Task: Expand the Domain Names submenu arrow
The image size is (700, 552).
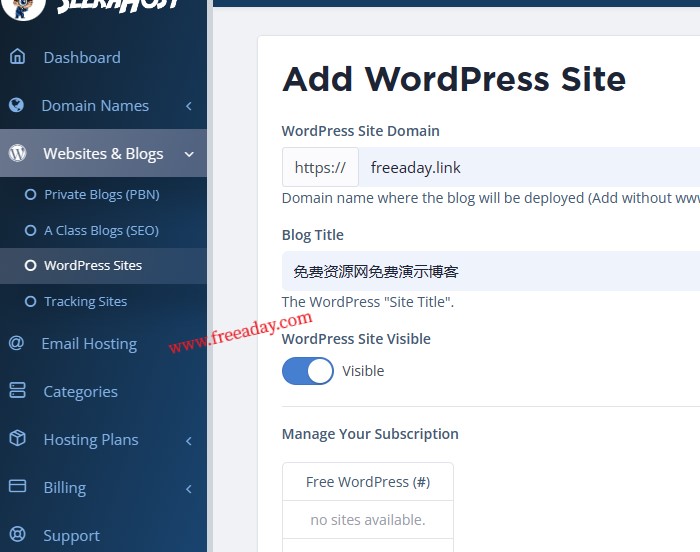Action: [189, 106]
